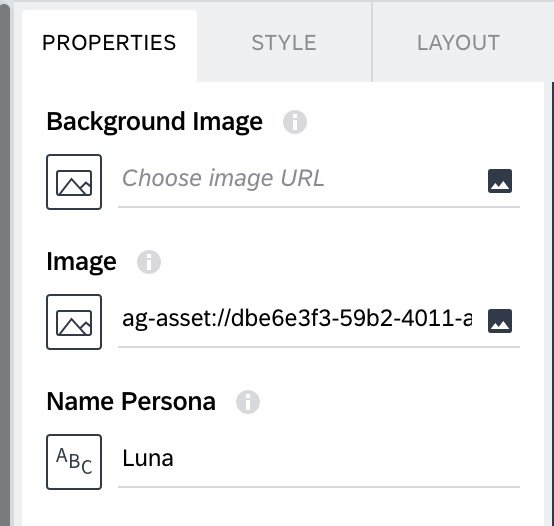The image size is (554, 526).
Task: Open the LAYOUT tab
Action: click(x=458, y=43)
